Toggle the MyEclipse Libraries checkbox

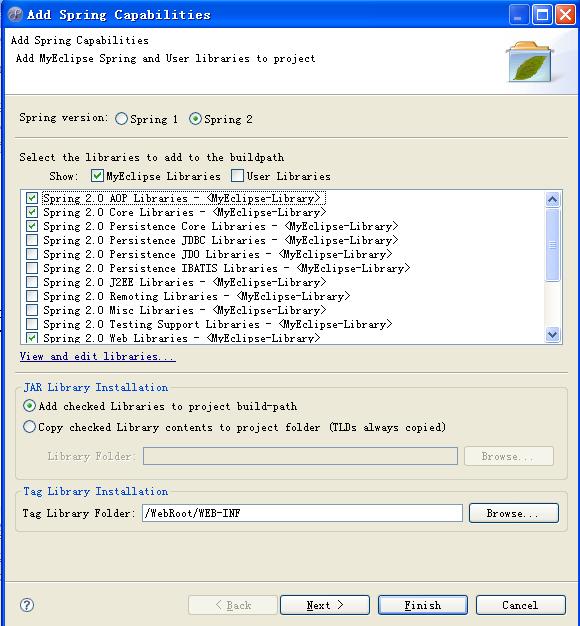pos(97,176)
